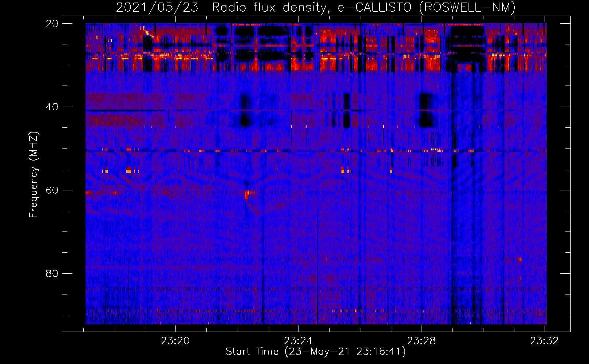Click the time tick label '23:28'
This screenshot has height=364, width=589.
tap(422, 341)
